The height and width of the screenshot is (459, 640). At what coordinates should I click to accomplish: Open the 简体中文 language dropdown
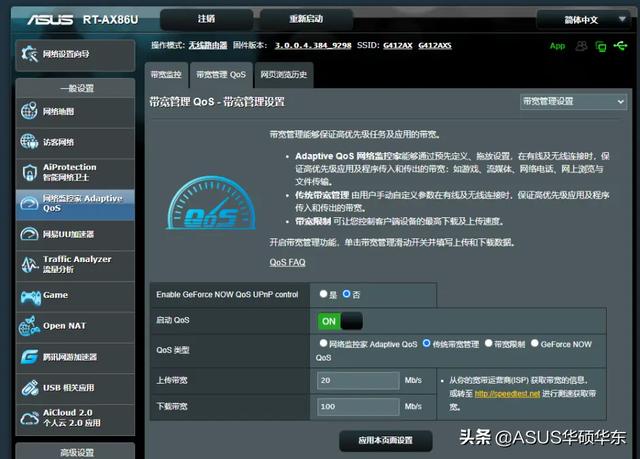point(584,20)
